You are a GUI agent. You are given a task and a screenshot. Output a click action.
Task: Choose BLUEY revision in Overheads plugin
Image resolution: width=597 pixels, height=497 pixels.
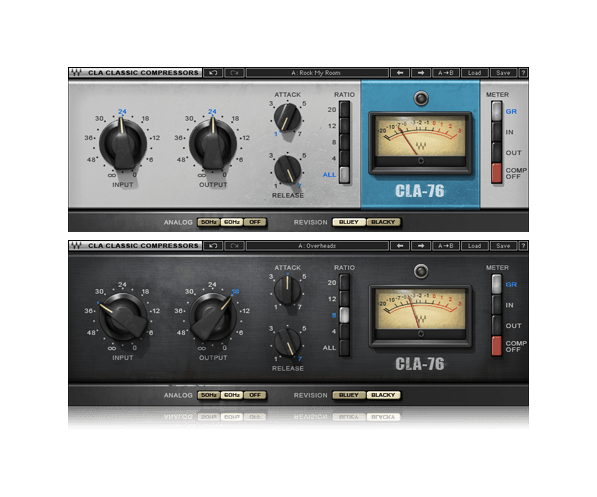click(349, 395)
